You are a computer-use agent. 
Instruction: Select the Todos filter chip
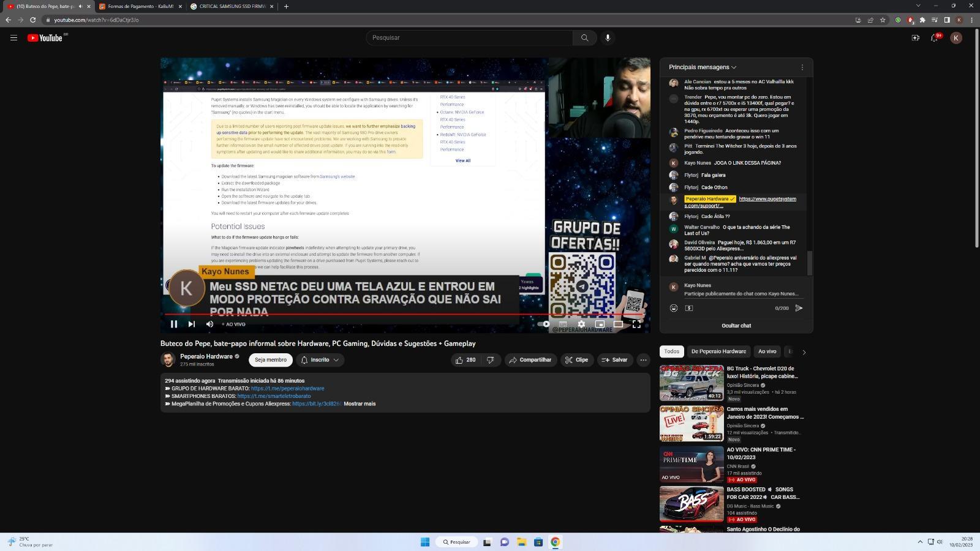pyautogui.click(x=672, y=351)
